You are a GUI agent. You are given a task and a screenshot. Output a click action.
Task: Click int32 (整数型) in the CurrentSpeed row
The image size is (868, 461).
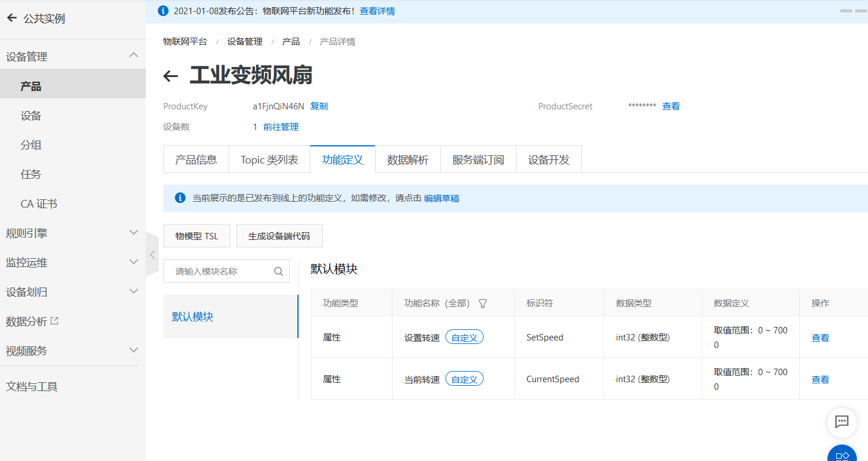(643, 379)
